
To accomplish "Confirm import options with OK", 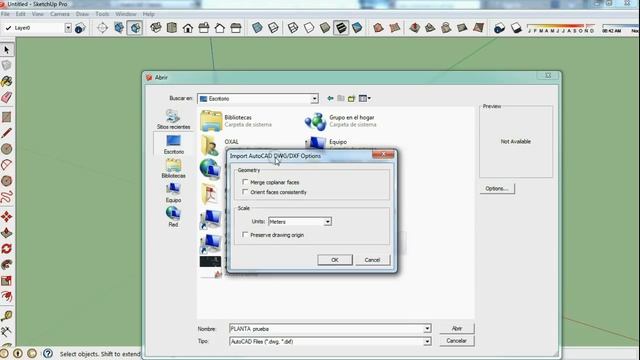I will pos(335,260).
